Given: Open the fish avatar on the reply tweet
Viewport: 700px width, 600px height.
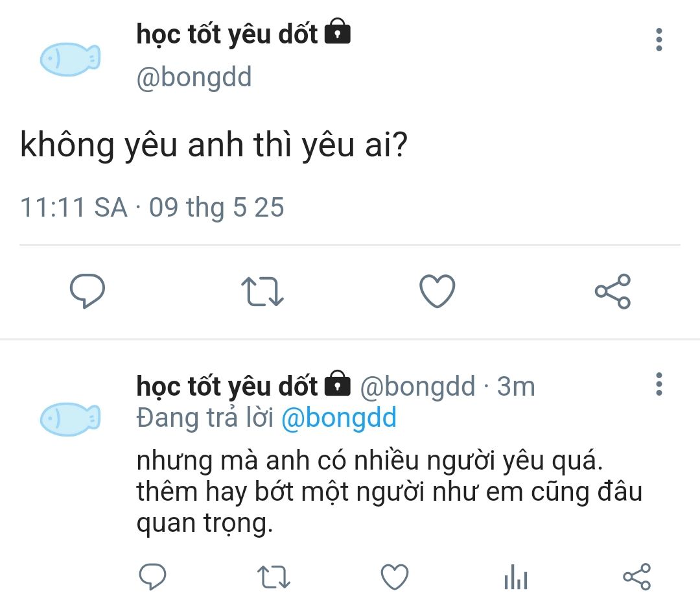Looking at the screenshot, I should 70,419.
